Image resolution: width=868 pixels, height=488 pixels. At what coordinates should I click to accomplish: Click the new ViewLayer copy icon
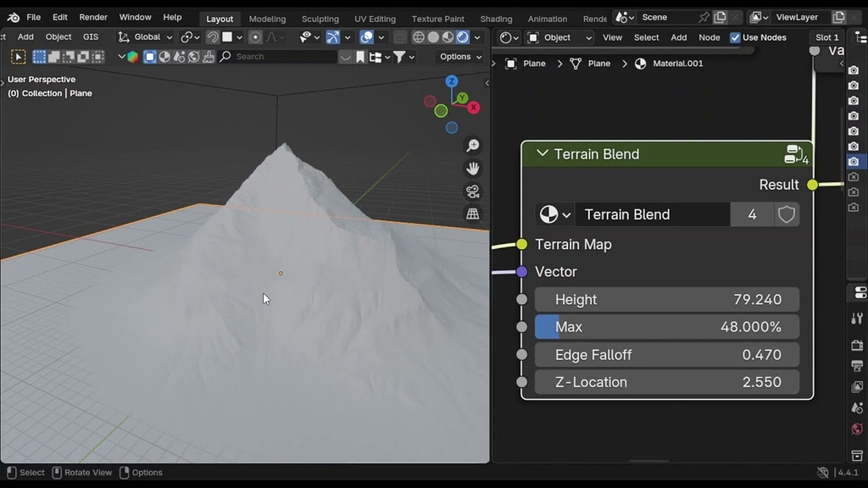pyautogui.click(x=838, y=17)
